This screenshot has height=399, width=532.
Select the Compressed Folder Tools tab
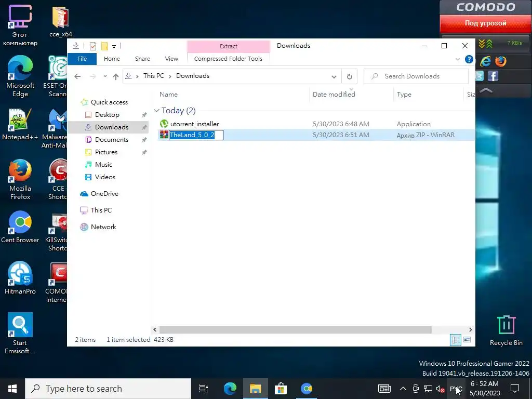point(229,59)
